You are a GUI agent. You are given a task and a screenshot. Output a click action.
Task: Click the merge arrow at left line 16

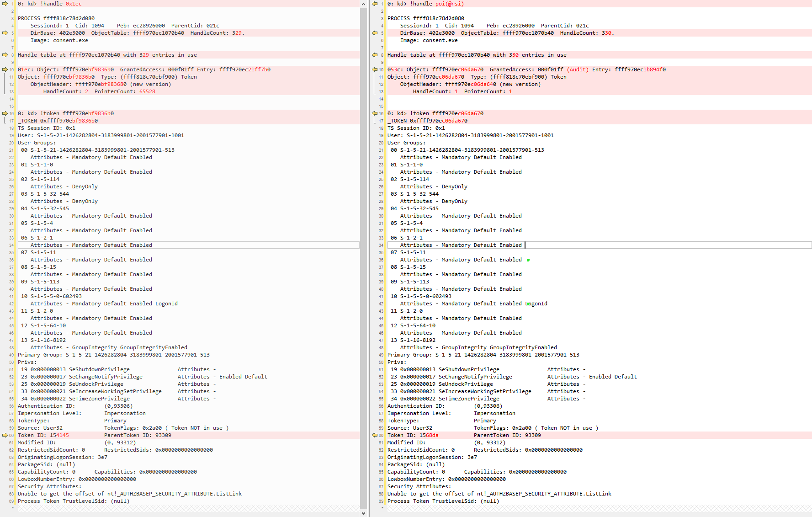point(5,113)
